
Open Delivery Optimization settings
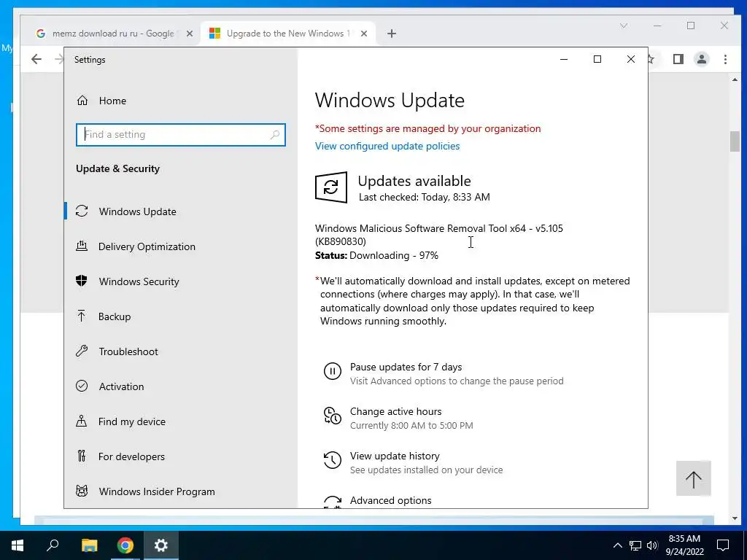(146, 246)
